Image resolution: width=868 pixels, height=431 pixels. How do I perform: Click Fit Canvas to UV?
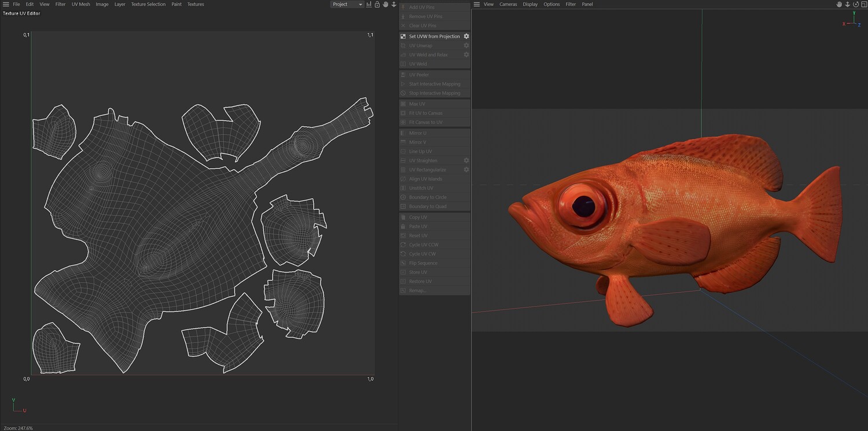click(x=435, y=122)
